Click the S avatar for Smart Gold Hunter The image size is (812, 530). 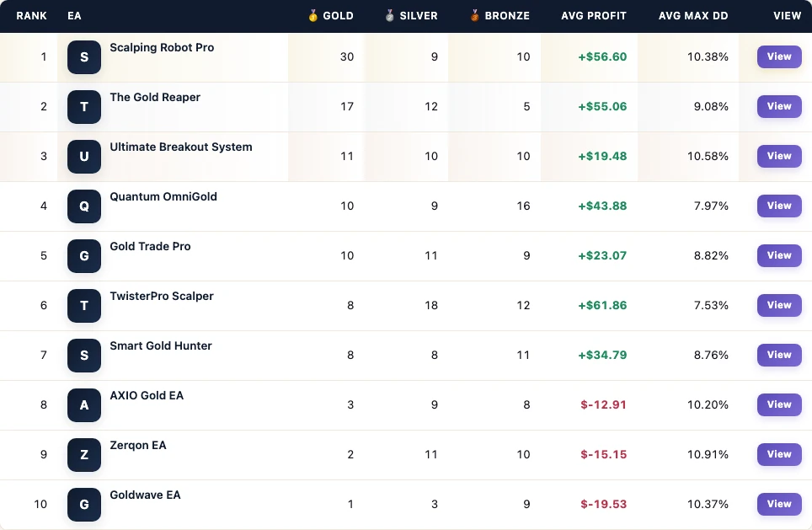(84, 356)
